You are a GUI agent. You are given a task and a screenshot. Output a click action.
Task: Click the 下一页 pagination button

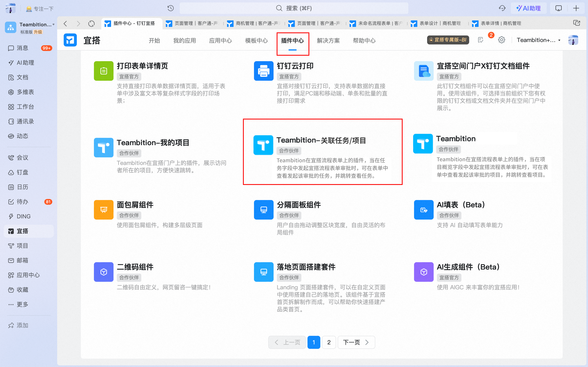[356, 342]
